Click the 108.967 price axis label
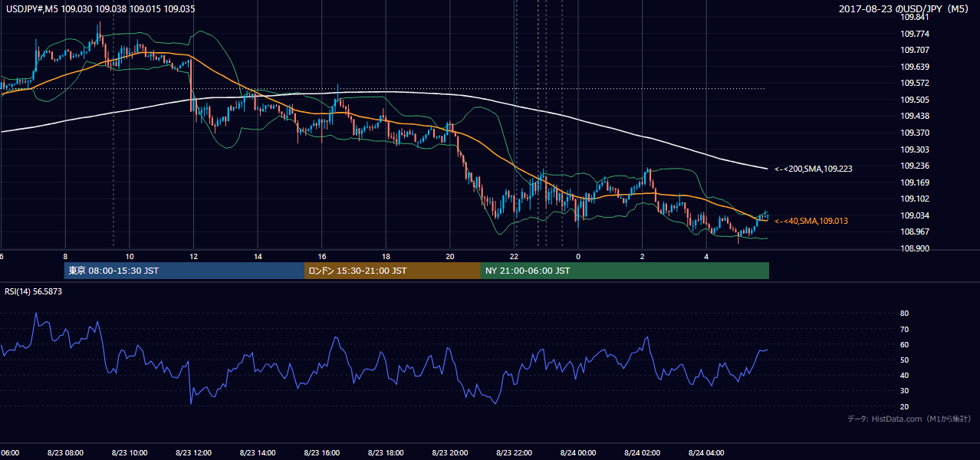The height and width of the screenshot is (460, 980). [x=915, y=232]
